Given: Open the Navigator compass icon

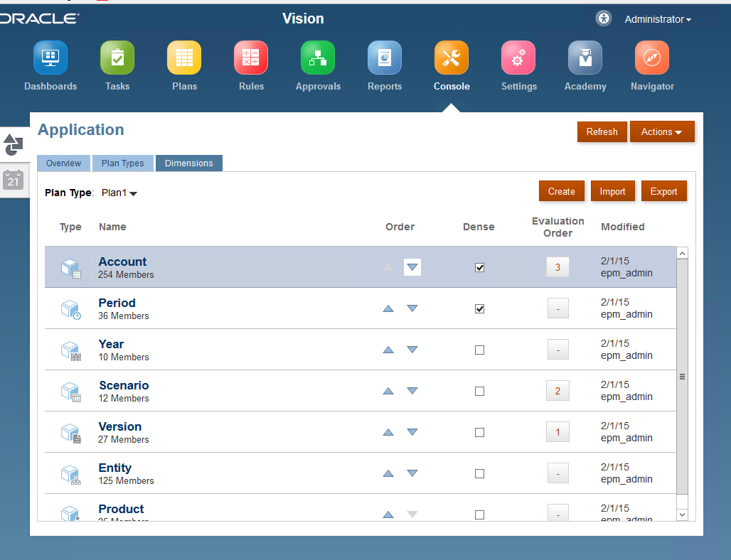Looking at the screenshot, I should tap(652, 58).
